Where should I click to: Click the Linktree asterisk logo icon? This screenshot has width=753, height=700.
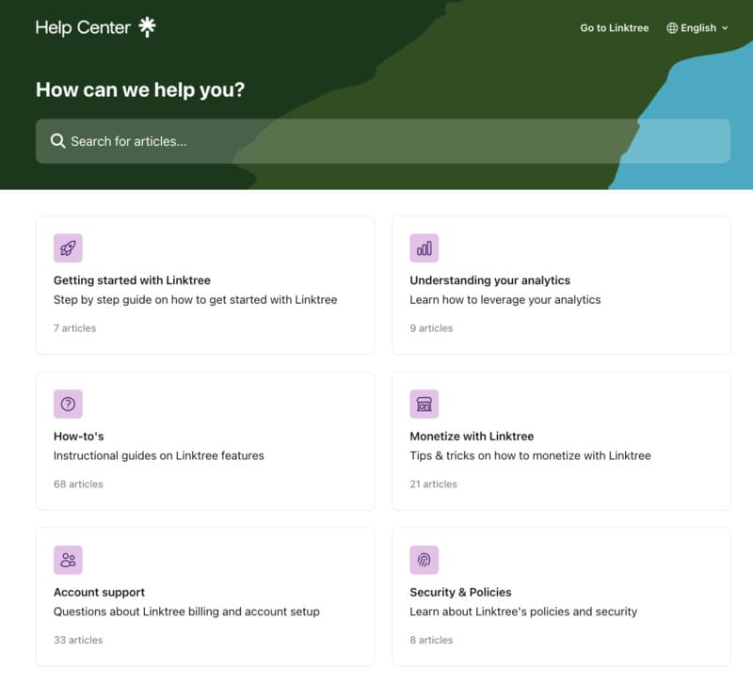[x=147, y=27]
